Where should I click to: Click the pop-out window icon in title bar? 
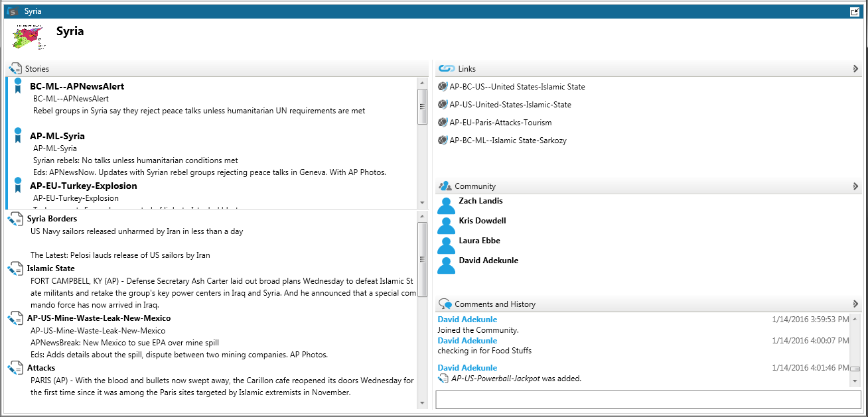(855, 11)
